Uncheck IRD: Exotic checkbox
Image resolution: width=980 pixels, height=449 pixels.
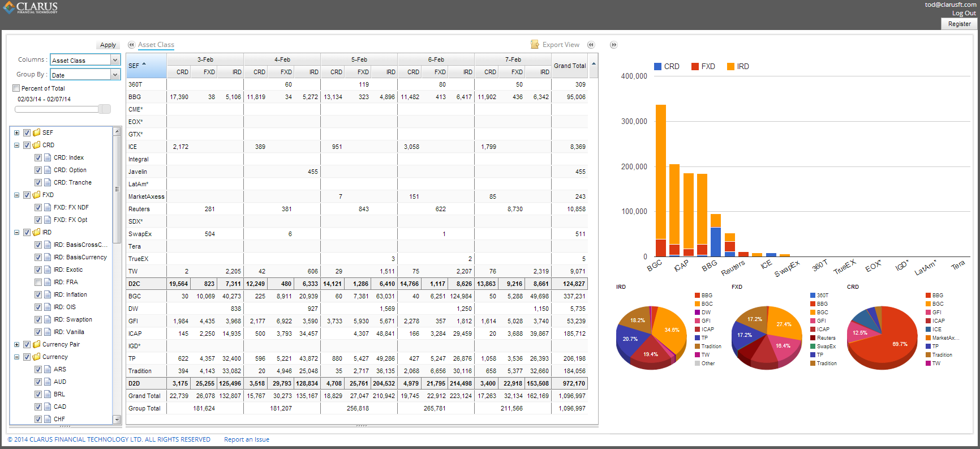[38, 270]
